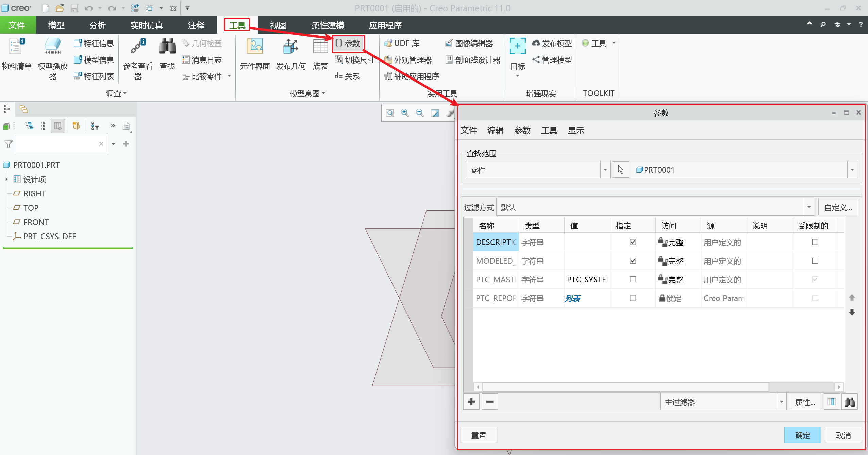Click the Find (查找) binoculars tool

point(167,54)
